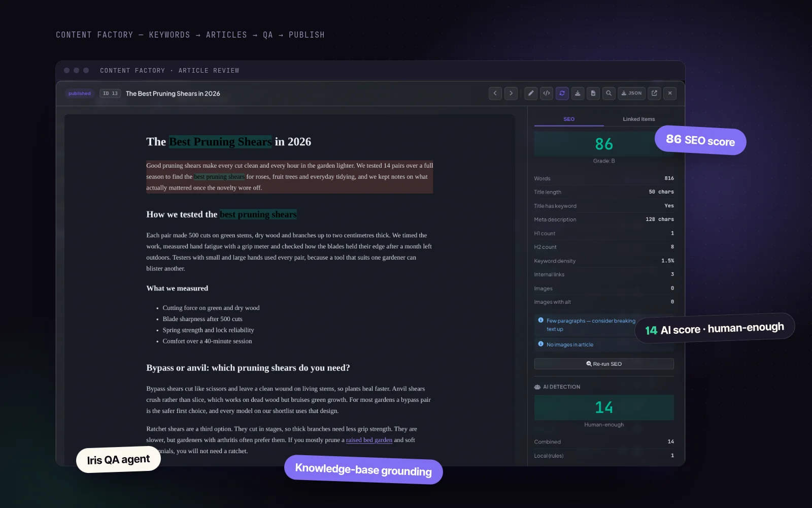Image resolution: width=812 pixels, height=508 pixels.
Task: Click the info icon beside 'No images in article'
Action: (x=541, y=344)
